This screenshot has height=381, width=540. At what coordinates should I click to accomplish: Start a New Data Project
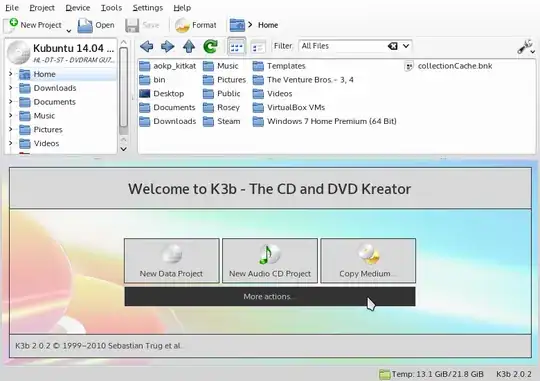click(172, 261)
